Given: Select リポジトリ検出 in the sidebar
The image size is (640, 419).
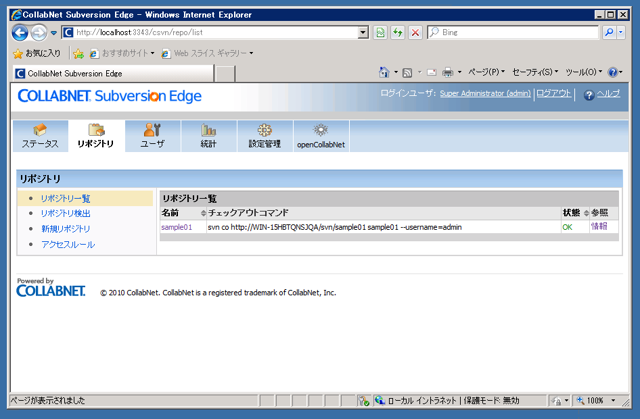Looking at the screenshot, I should click(65, 213).
